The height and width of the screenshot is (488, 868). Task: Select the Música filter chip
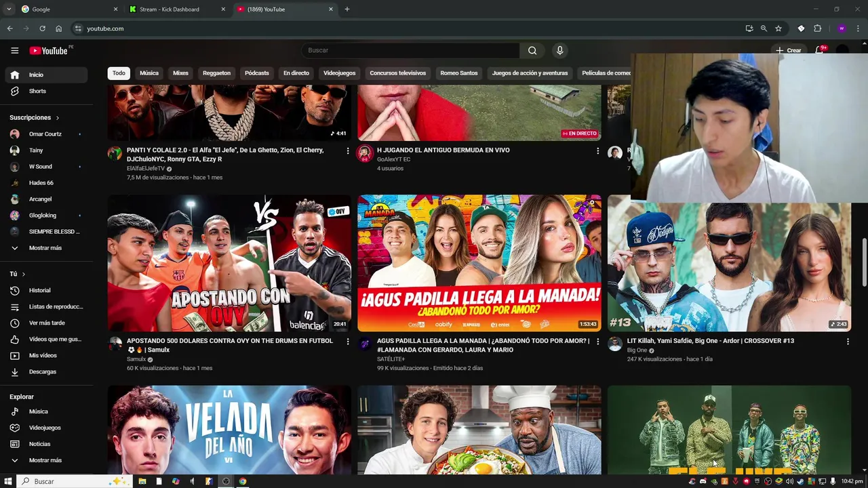[149, 73]
